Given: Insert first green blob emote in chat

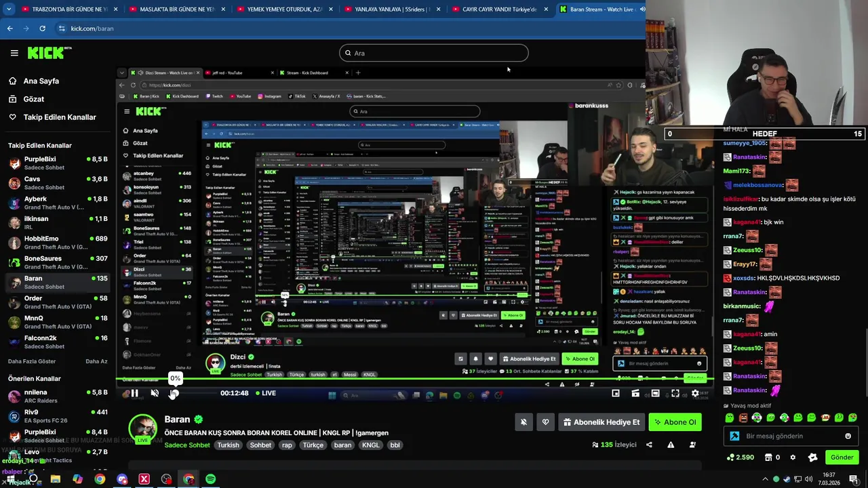Looking at the screenshot, I should tap(729, 418).
